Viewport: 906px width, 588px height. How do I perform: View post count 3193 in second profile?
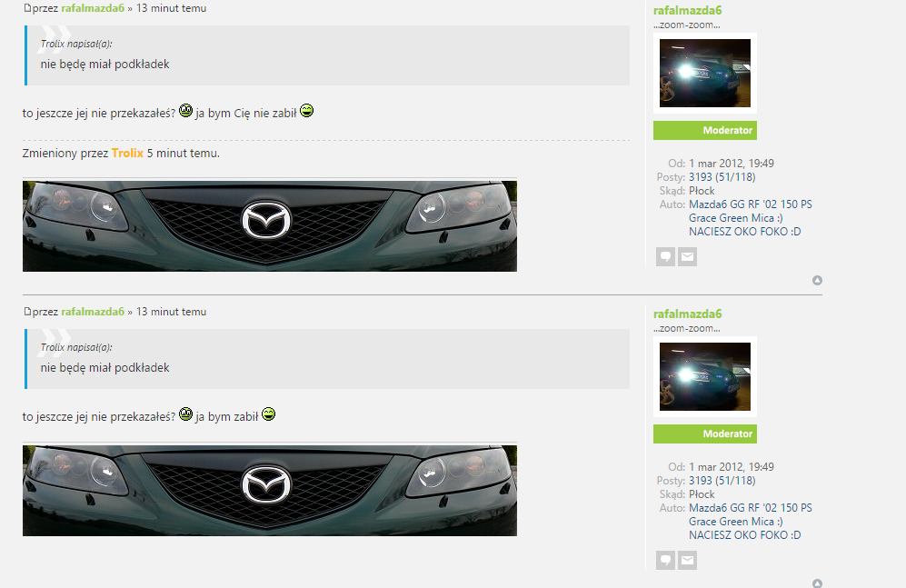pyautogui.click(x=701, y=481)
